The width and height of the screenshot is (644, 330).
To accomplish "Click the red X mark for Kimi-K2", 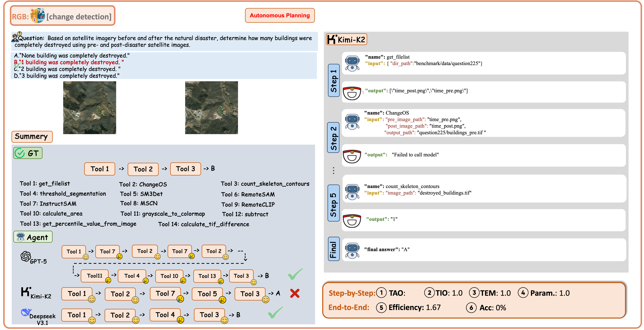I will pos(295,293).
